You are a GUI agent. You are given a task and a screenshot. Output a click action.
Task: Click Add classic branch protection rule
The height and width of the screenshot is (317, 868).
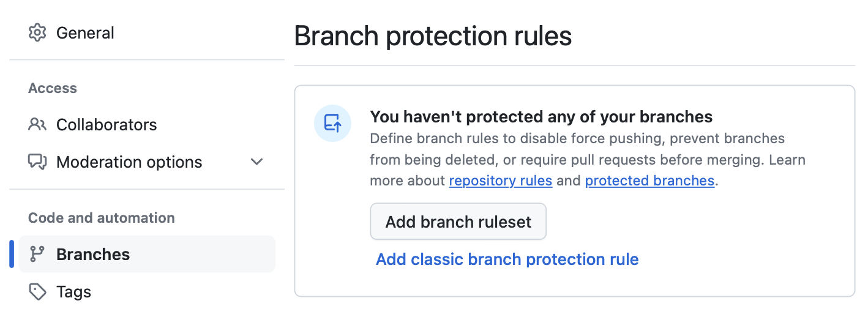[x=507, y=259]
